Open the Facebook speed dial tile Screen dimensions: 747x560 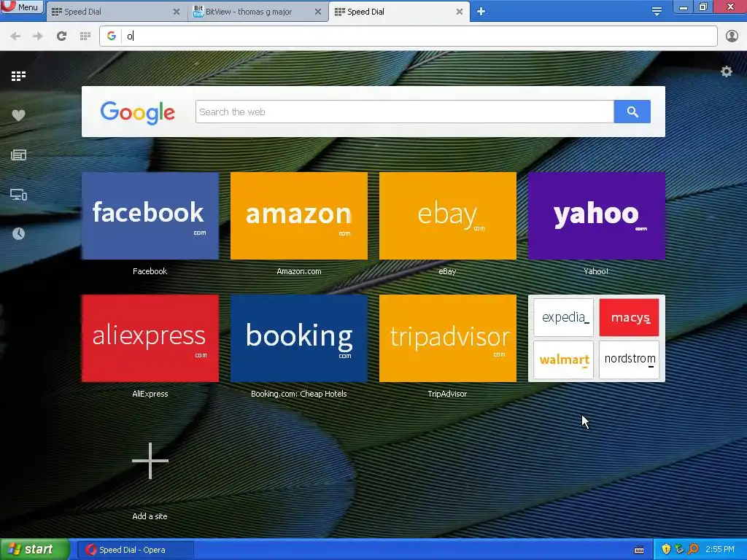150,216
